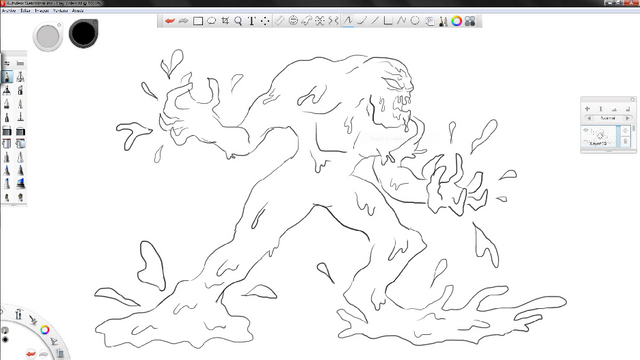Select the rectangle draw style

coord(388,21)
